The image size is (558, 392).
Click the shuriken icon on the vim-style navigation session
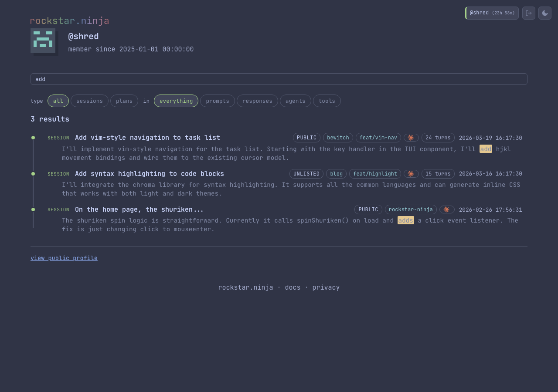[x=411, y=137]
